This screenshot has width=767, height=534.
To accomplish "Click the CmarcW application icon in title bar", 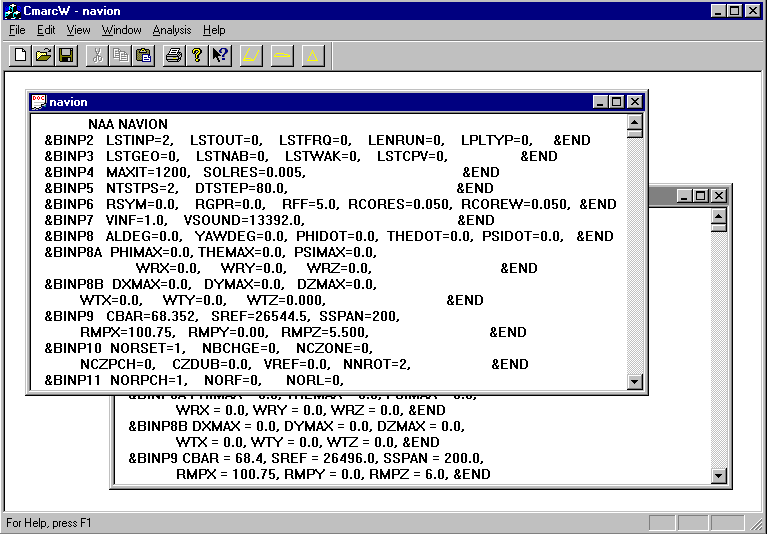I will 11,11.
